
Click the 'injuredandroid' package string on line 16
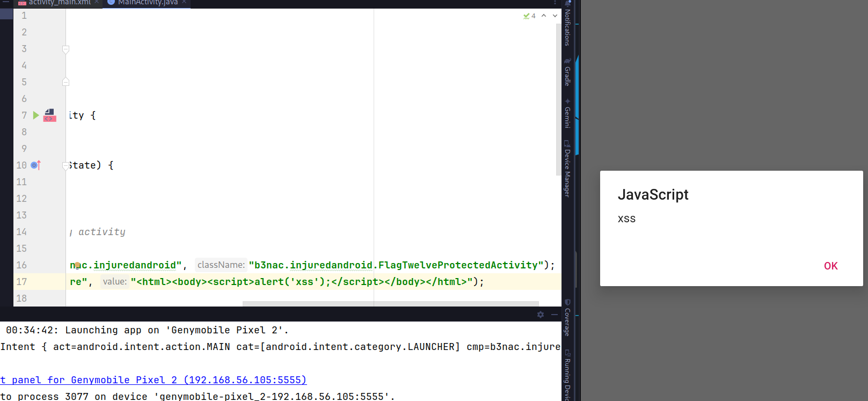click(x=126, y=265)
